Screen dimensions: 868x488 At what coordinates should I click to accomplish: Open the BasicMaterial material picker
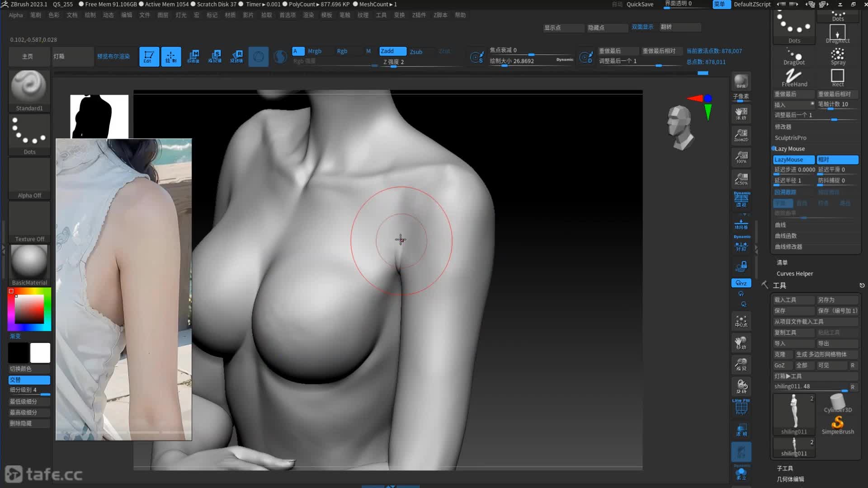[29, 265]
